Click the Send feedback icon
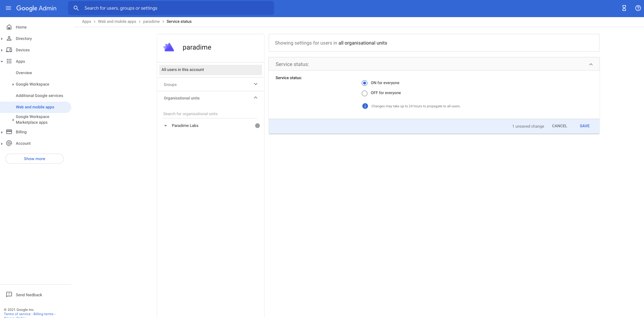This screenshot has width=644, height=318. pyautogui.click(x=9, y=295)
